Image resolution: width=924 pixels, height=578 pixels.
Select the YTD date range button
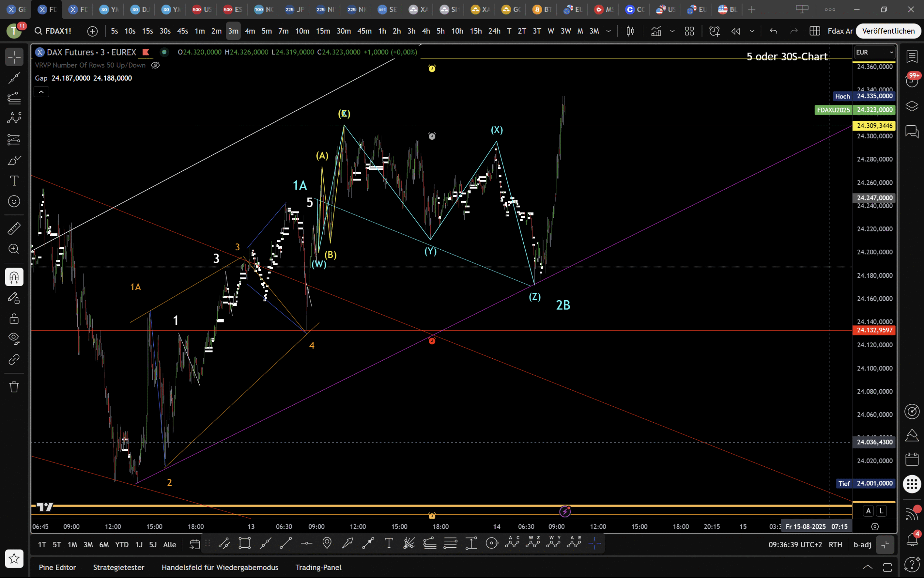click(122, 544)
